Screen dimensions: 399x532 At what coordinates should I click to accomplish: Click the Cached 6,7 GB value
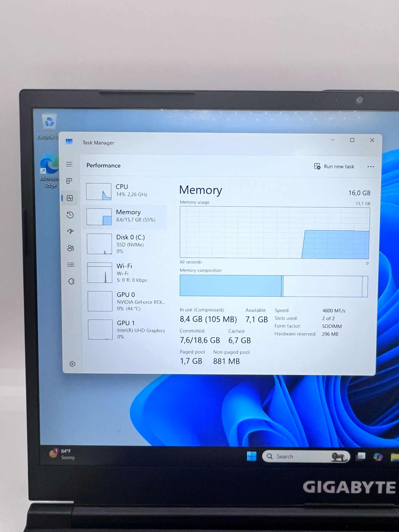239,340
